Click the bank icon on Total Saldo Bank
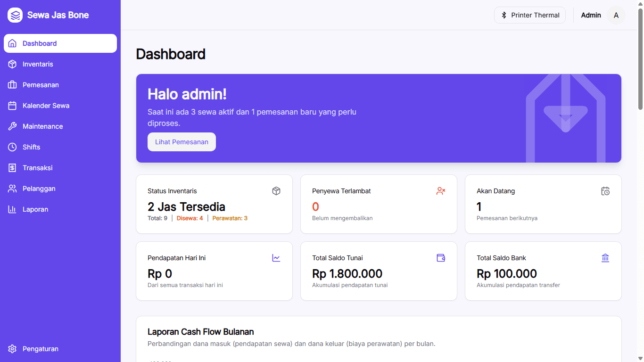 click(605, 258)
